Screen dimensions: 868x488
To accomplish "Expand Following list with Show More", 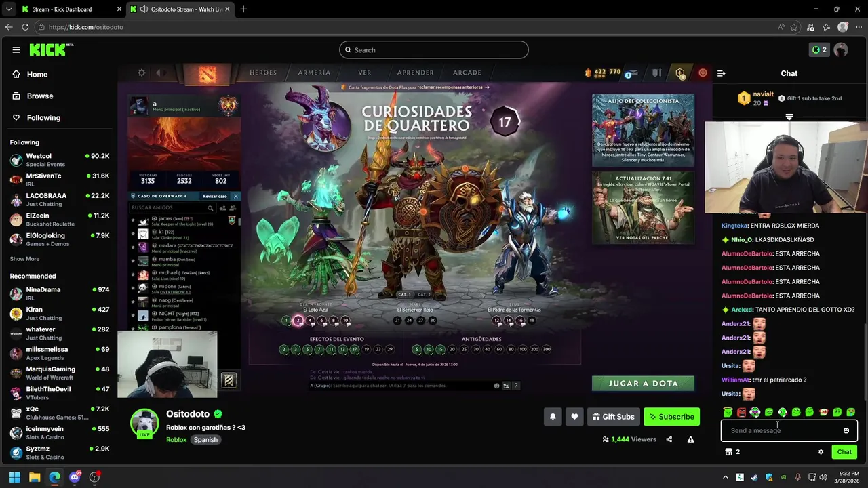I will coord(24,259).
